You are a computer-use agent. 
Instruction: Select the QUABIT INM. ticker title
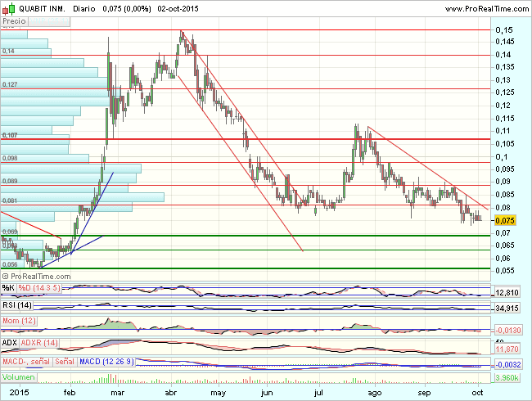tap(42, 9)
